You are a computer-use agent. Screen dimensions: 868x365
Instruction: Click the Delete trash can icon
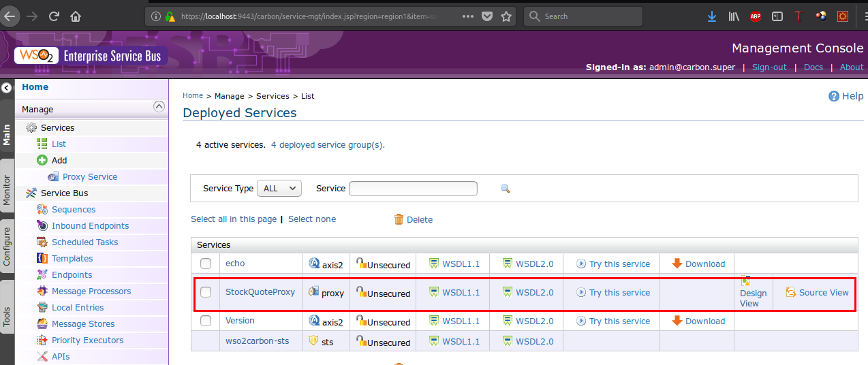pos(399,219)
